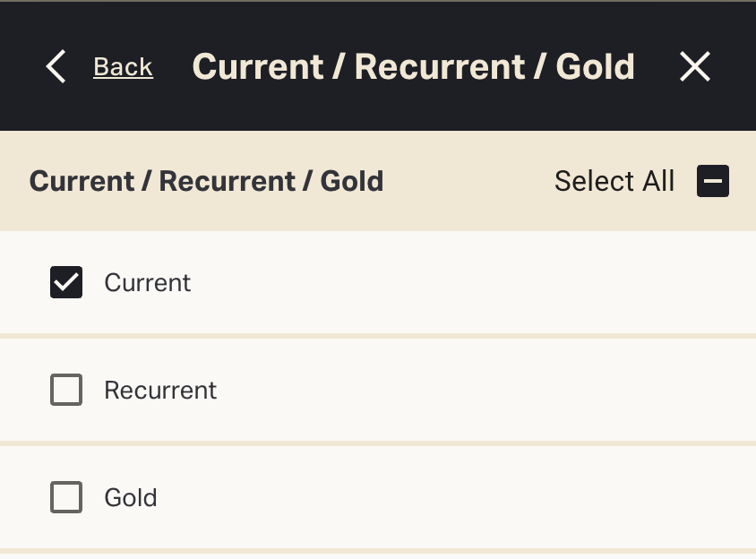Click empty space in the Current row
The image size is (756, 559).
pyautogui.click(x=466, y=283)
